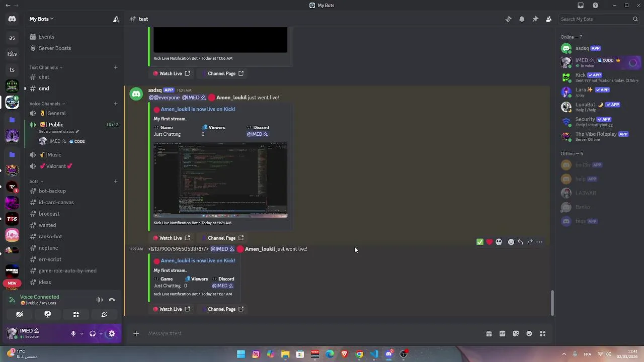Click Watch Live under 11:27 AM embed
This screenshot has width=644, height=362.
pos(171,309)
